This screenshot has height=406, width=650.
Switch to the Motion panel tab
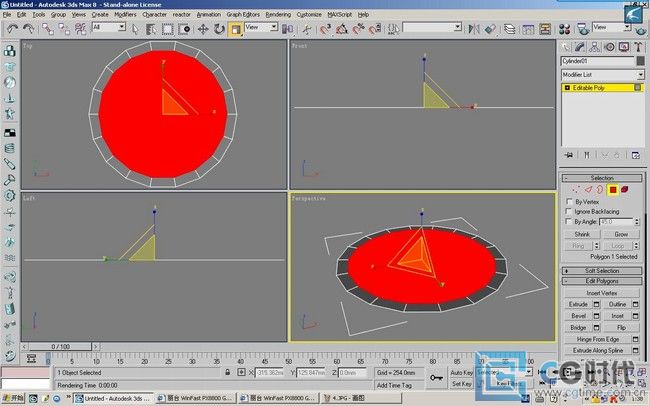coord(609,47)
